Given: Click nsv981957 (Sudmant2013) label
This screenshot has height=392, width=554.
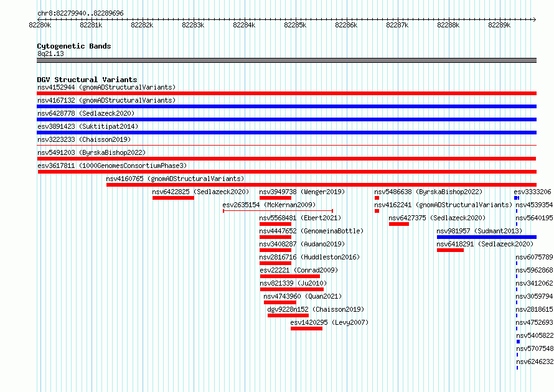Looking at the screenshot, I should [x=479, y=231].
